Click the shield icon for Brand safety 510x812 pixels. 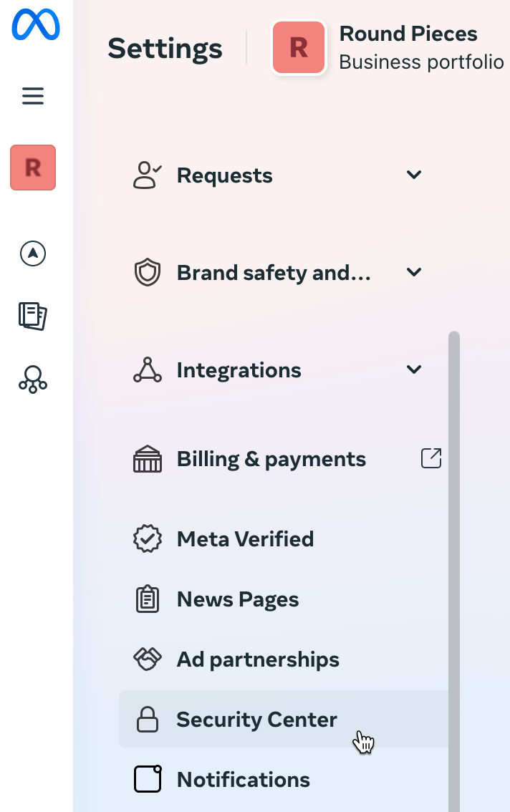coord(148,272)
